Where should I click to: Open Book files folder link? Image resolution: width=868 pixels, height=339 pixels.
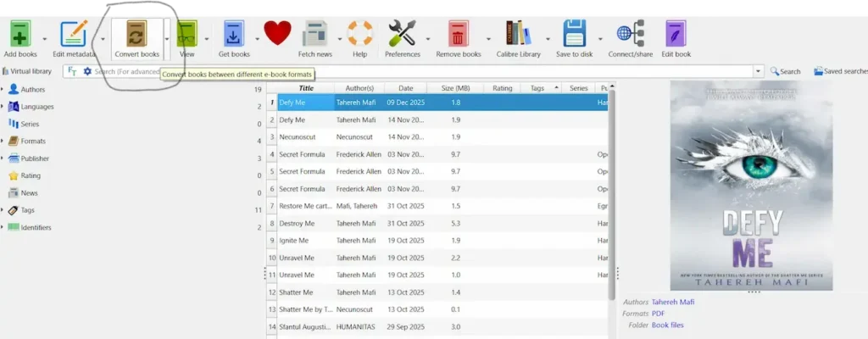coord(668,325)
